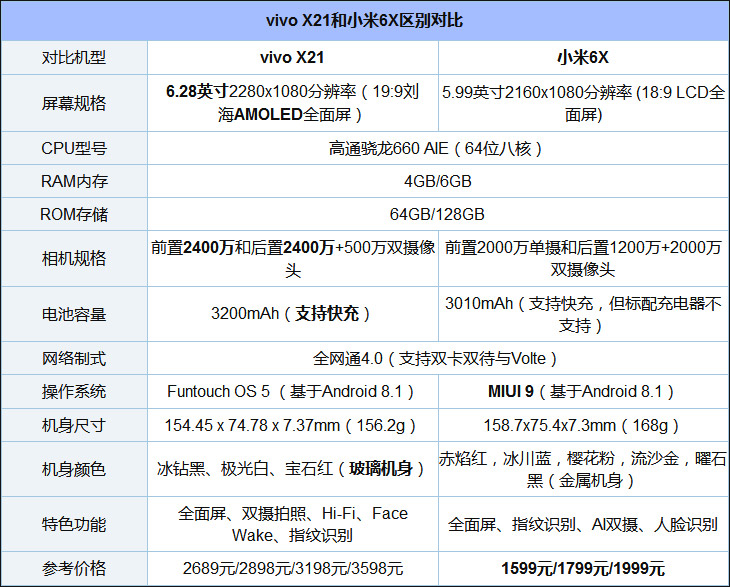Image resolution: width=730 pixels, height=587 pixels.
Task: Click the '3200mAh（支持快充）' cell
Action: point(292,313)
